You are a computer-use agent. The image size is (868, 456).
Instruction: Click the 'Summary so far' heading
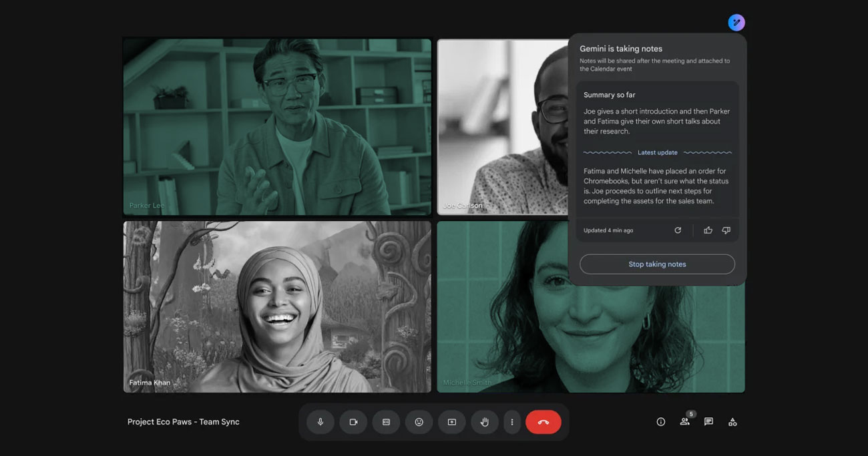click(610, 95)
